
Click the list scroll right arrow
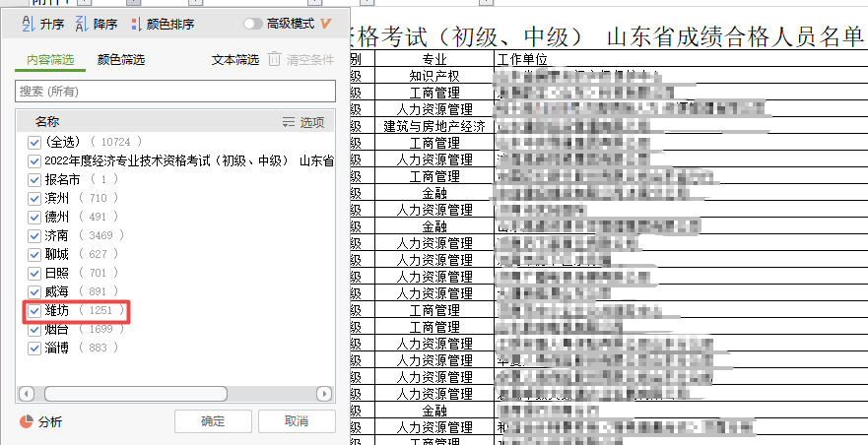coord(324,394)
